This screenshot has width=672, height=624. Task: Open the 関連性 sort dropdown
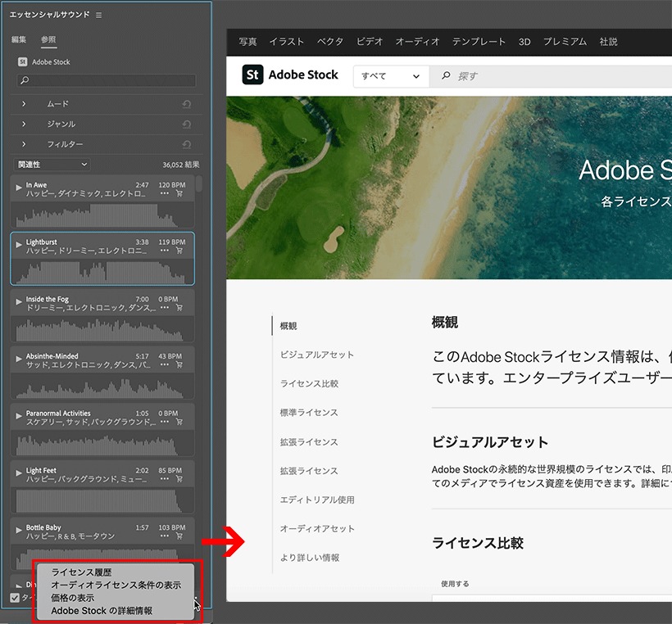tap(52, 165)
